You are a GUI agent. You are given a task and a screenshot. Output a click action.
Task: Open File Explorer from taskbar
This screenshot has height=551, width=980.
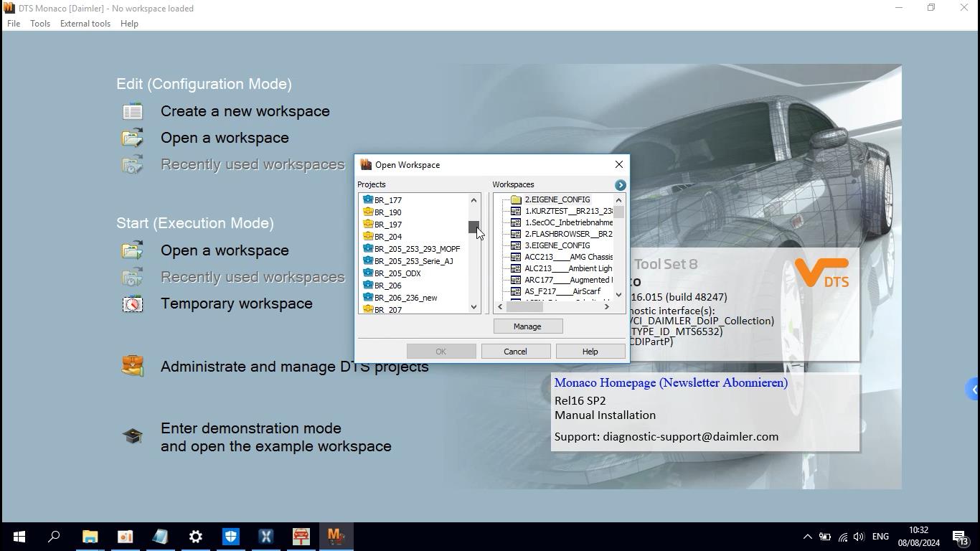pyautogui.click(x=90, y=537)
